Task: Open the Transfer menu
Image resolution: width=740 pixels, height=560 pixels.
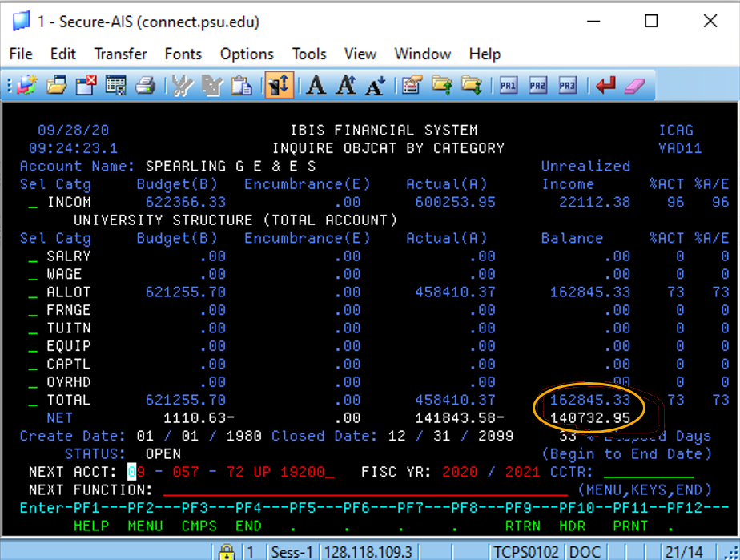Action: click(x=119, y=54)
